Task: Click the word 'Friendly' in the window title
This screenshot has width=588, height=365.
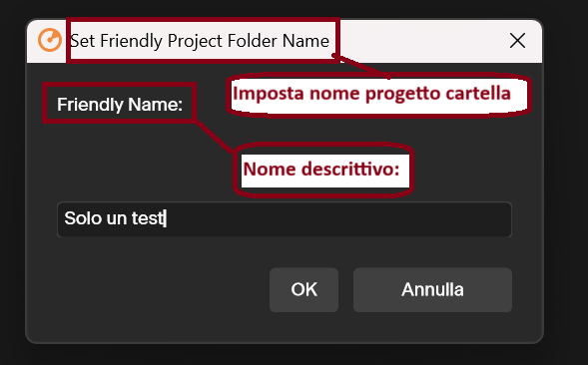Action: 131,41
